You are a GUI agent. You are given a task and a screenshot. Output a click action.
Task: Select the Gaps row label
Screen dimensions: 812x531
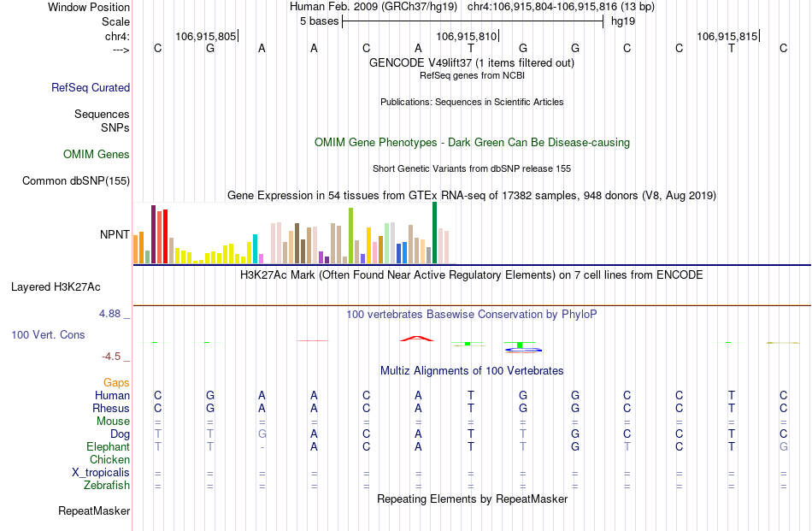pos(116,382)
